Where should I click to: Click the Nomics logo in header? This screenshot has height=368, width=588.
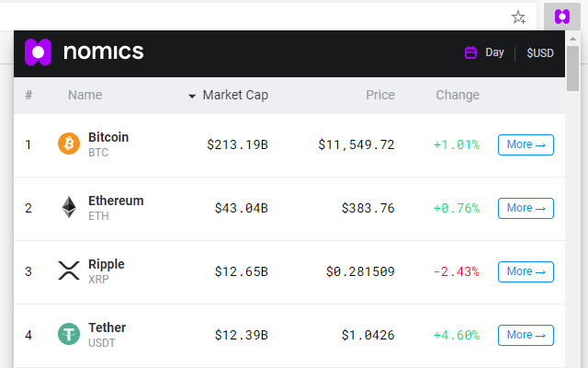[84, 52]
